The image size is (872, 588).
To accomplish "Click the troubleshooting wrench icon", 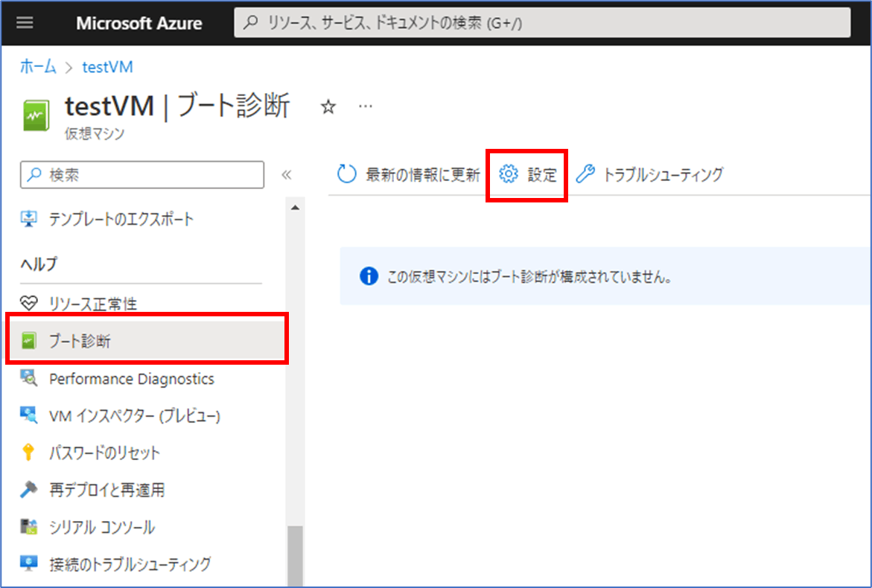I will point(585,174).
